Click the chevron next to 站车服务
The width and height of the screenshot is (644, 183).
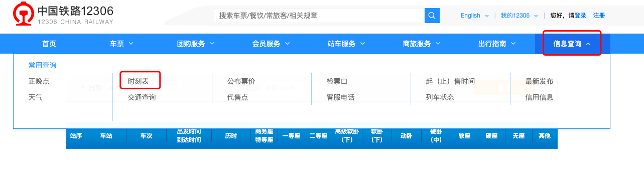(362, 44)
